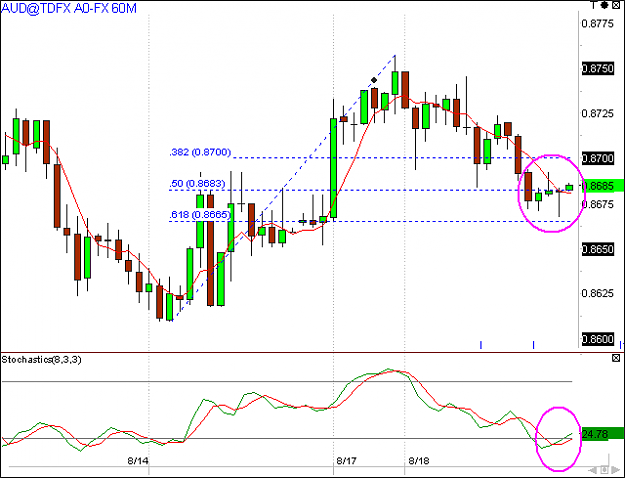
Task: Click the green 24.78 stochastic value tag
Action: click(602, 434)
